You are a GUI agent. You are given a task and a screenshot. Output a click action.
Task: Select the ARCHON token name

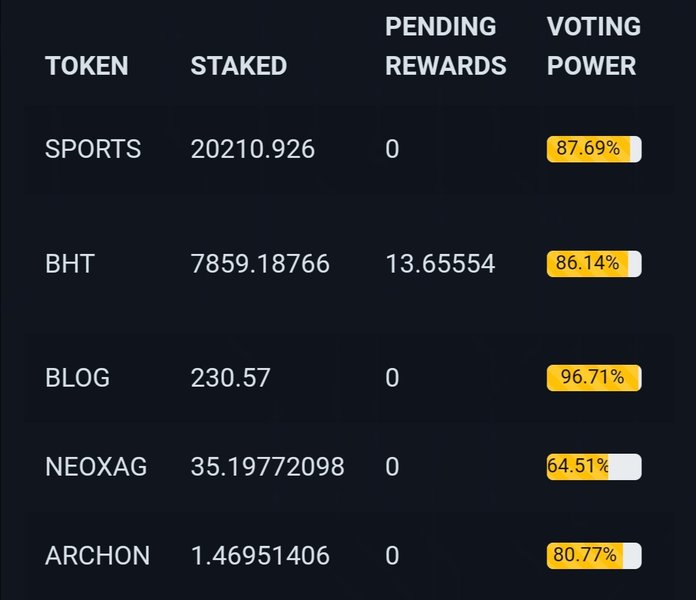pos(98,555)
